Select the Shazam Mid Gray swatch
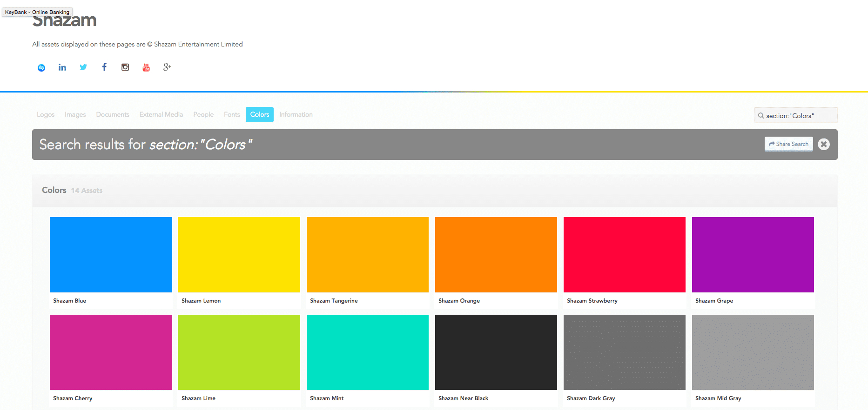This screenshot has height=410, width=868. point(753,352)
